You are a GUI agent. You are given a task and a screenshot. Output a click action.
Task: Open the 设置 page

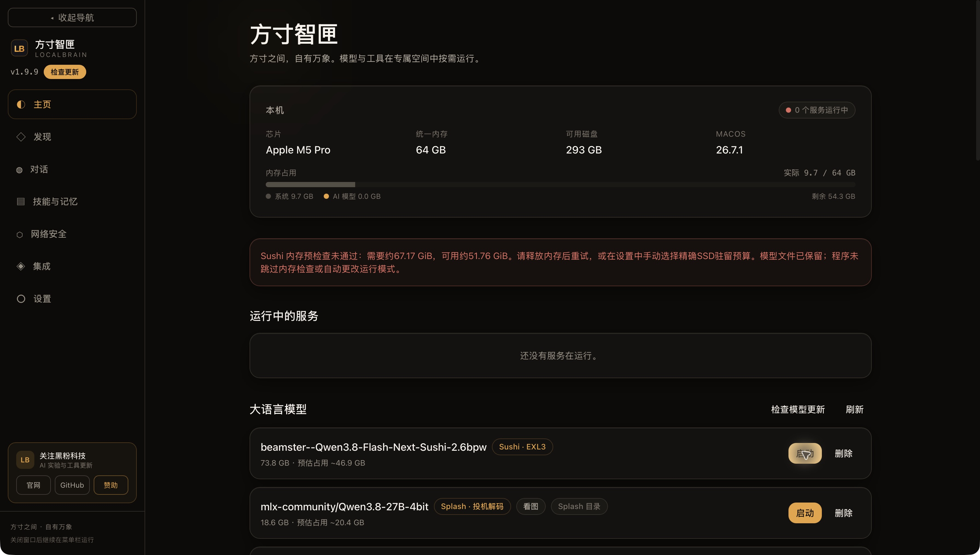(72, 299)
